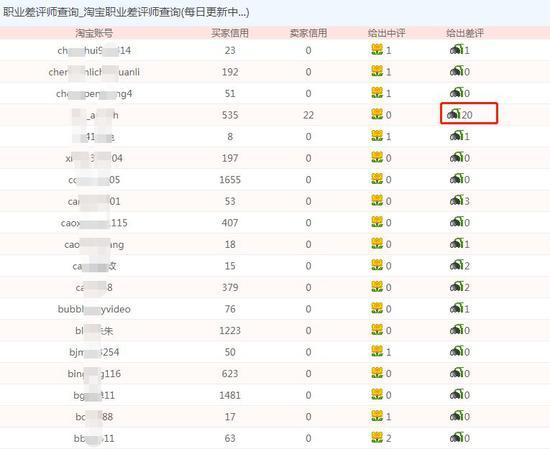Open the account ending in yvideo
The height and width of the screenshot is (449, 550).
pos(94,309)
